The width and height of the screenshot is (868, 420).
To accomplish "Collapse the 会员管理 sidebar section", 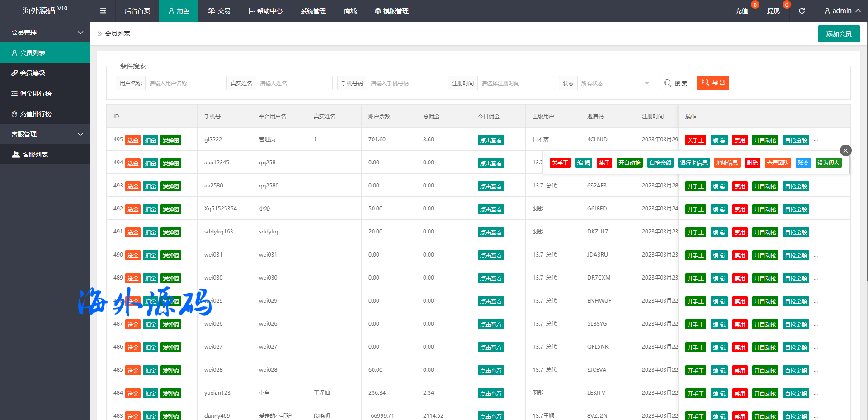I will (x=45, y=33).
